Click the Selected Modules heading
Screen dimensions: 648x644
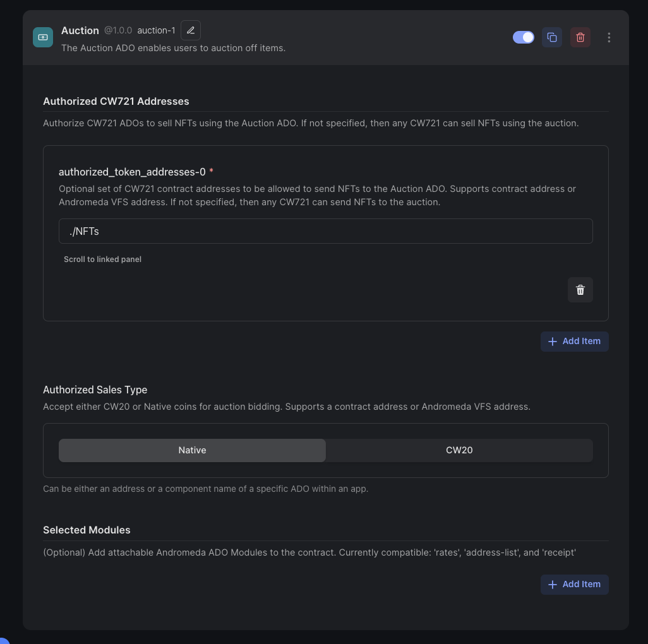[87, 530]
